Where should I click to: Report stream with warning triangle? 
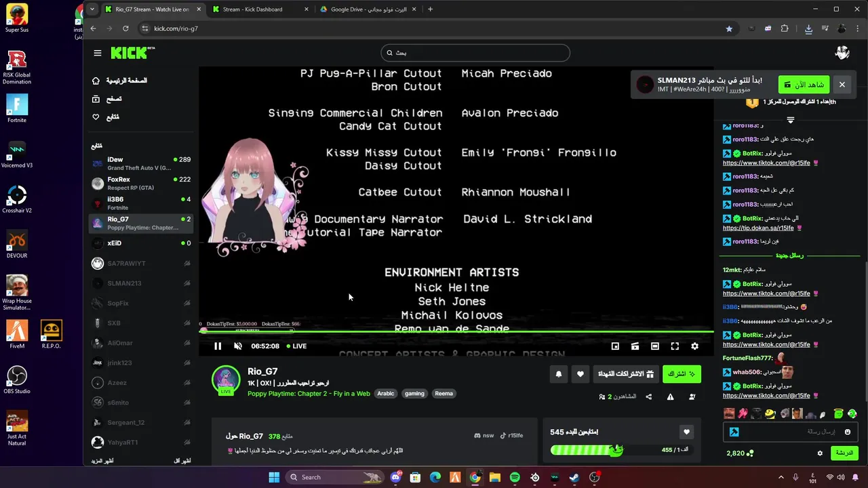coord(670,396)
